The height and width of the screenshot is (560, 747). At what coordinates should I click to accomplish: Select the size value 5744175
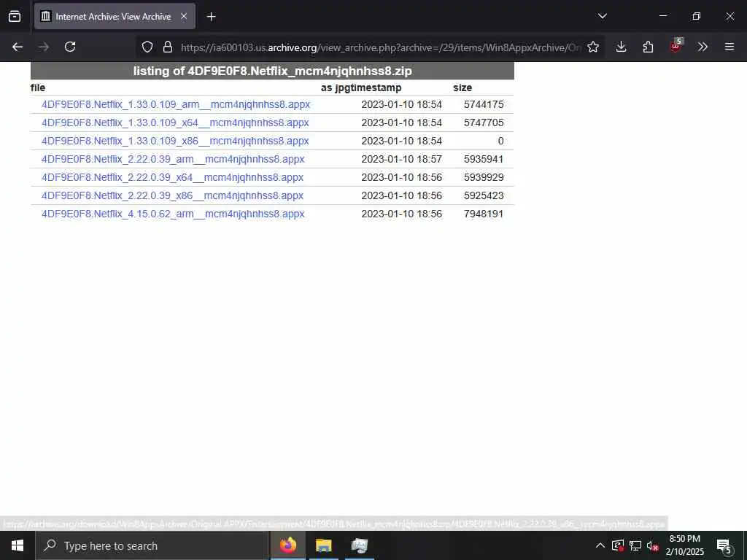coord(484,104)
